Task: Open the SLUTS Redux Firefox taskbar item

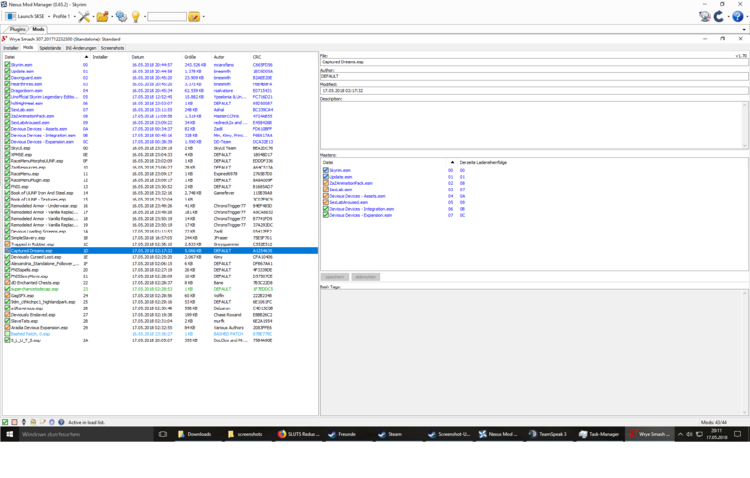Action: (299, 434)
